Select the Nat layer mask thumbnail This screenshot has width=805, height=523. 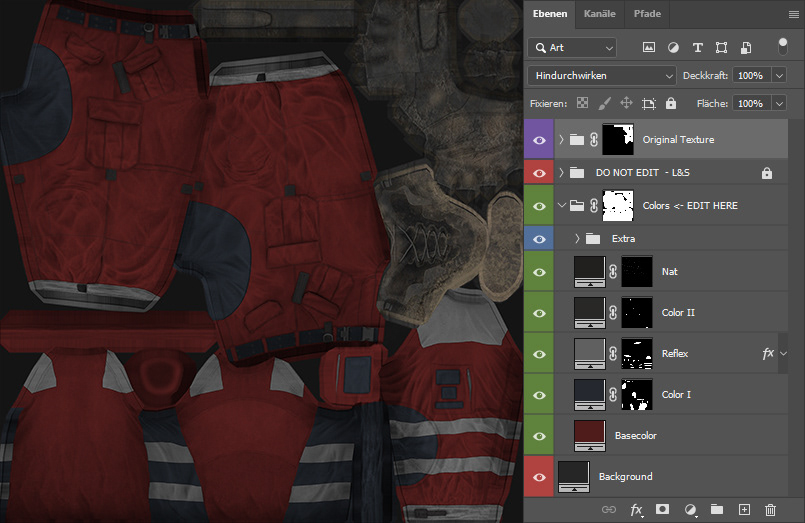[x=637, y=272]
